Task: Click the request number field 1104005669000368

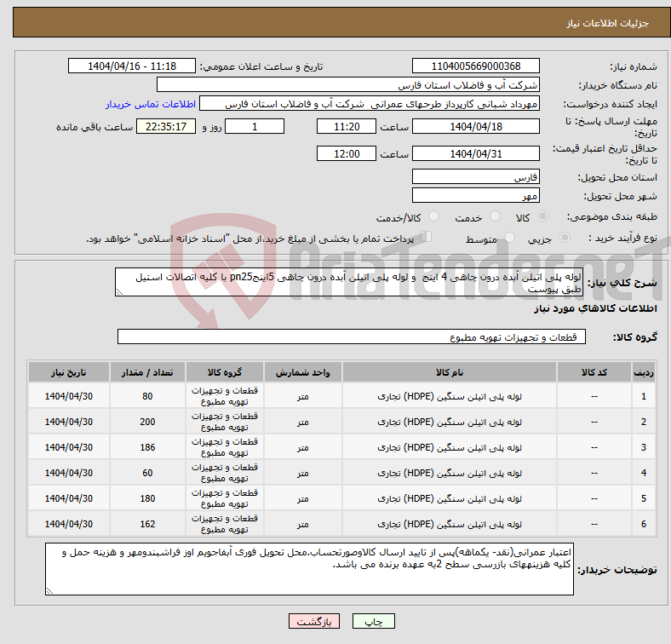Action: (x=476, y=66)
